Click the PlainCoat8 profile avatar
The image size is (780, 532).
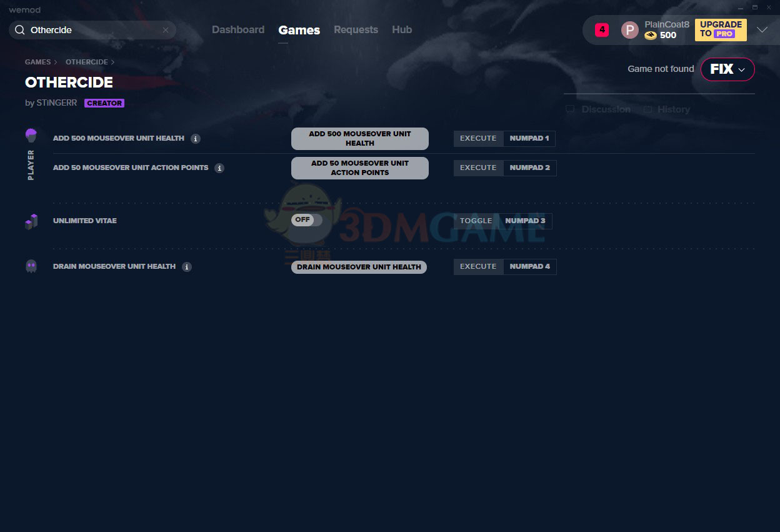pyautogui.click(x=629, y=30)
